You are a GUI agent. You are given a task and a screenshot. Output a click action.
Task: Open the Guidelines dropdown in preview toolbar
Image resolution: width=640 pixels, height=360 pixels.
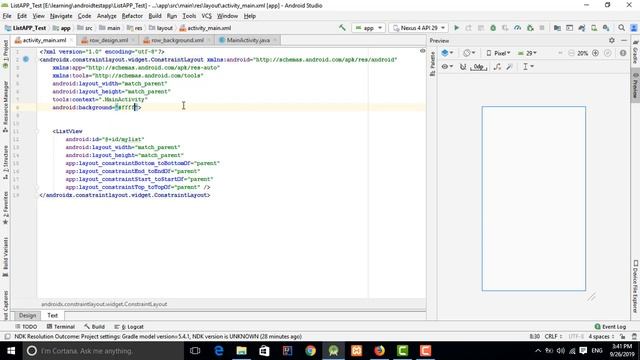click(528, 67)
